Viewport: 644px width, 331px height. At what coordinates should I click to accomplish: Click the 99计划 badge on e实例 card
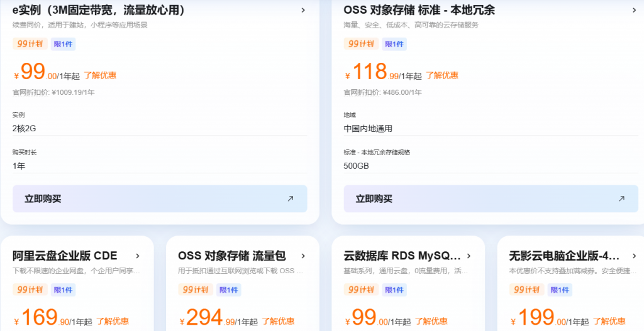tap(30, 44)
